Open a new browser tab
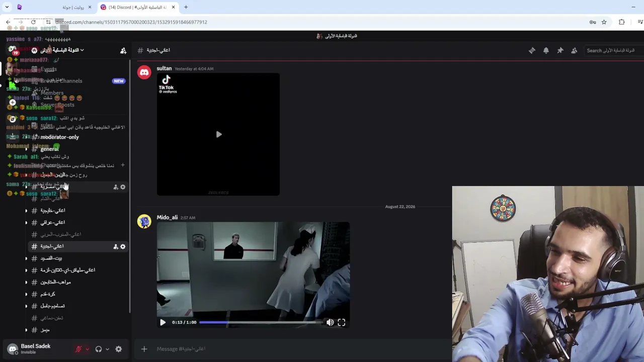 click(x=186, y=7)
